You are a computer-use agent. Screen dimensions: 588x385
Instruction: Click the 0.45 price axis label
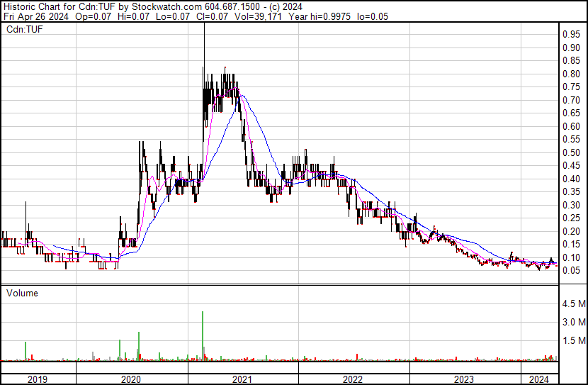coord(571,166)
